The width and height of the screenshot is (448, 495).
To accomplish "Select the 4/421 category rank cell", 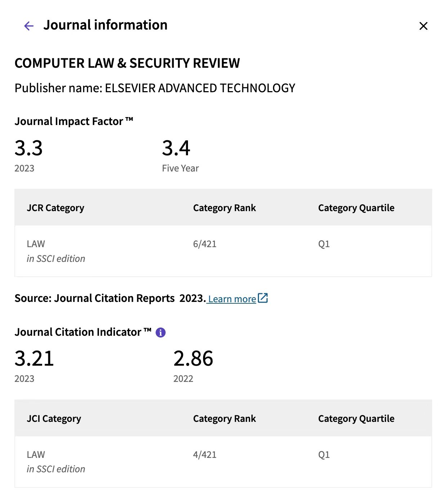I will pyautogui.click(x=205, y=455).
